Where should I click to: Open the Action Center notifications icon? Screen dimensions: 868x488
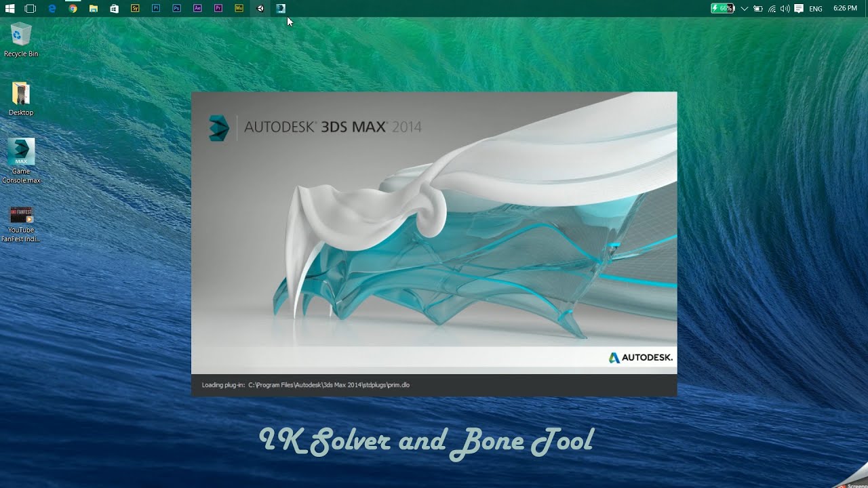(799, 9)
